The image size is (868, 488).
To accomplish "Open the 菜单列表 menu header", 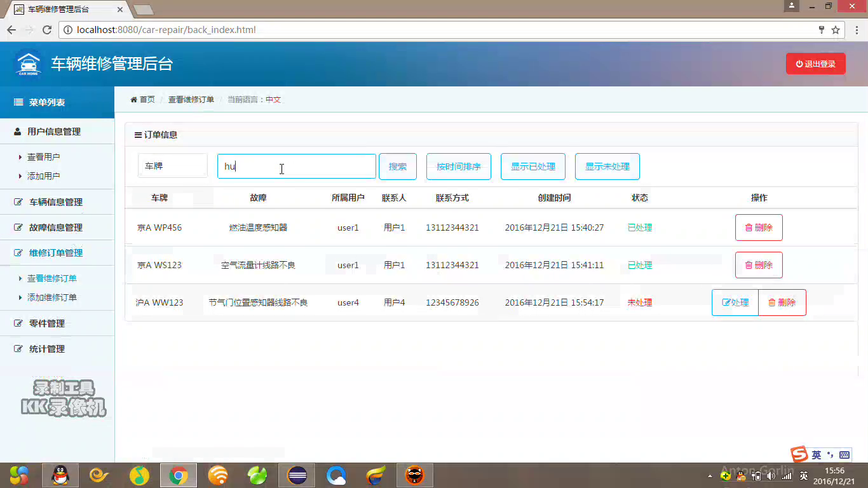I will [x=57, y=102].
